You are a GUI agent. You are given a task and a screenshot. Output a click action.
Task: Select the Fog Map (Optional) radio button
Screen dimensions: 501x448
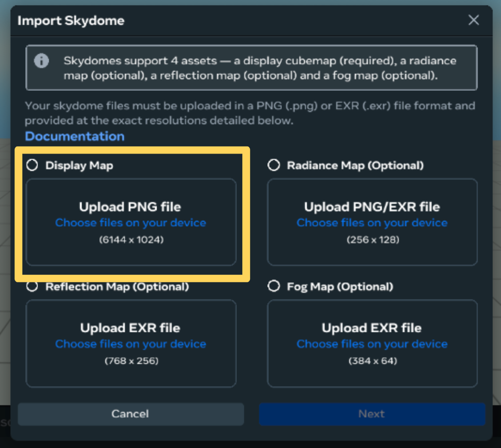pyautogui.click(x=274, y=286)
